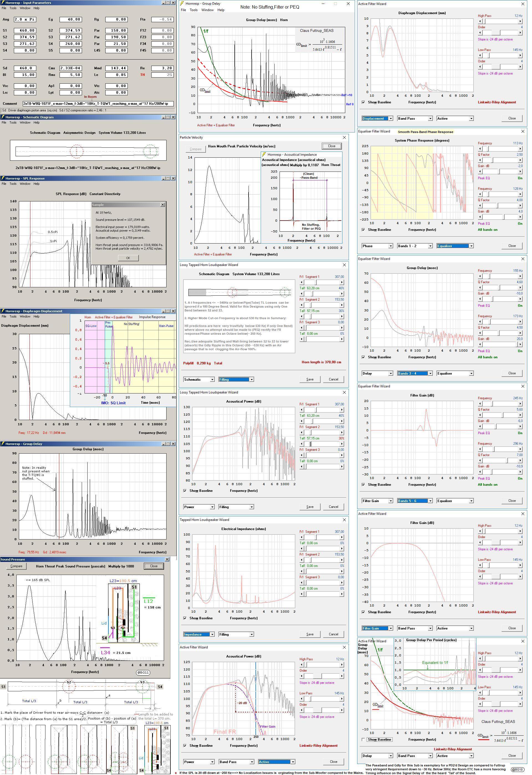Click the Mmd field showing 143,44
Image resolution: width=532 pixels, height=775 pixels.
coord(116,68)
